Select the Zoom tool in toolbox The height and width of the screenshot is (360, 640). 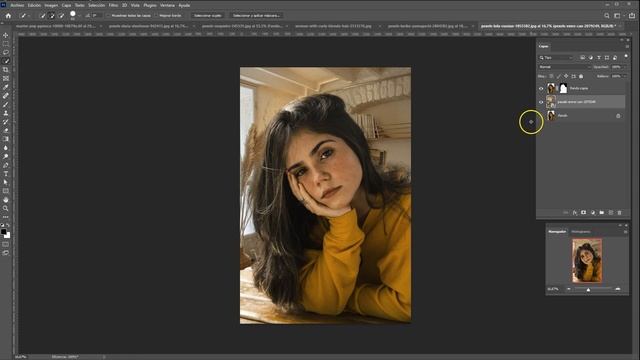(x=6, y=209)
